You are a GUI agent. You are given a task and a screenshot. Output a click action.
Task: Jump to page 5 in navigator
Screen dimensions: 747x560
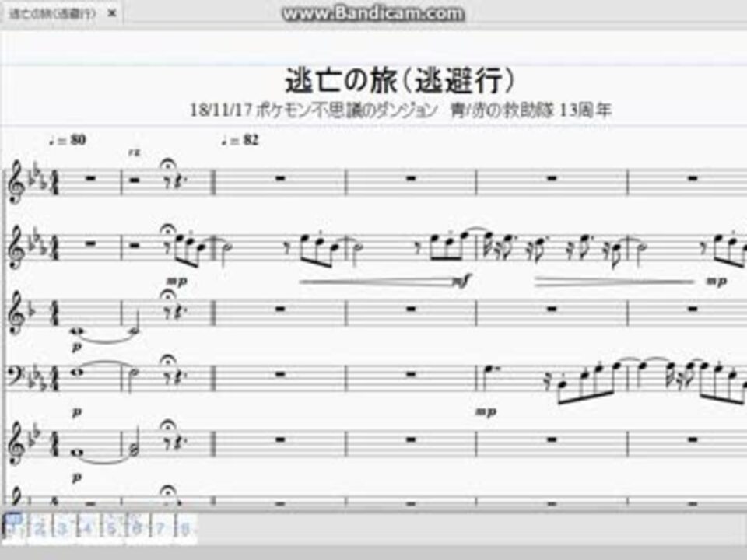[x=112, y=529]
